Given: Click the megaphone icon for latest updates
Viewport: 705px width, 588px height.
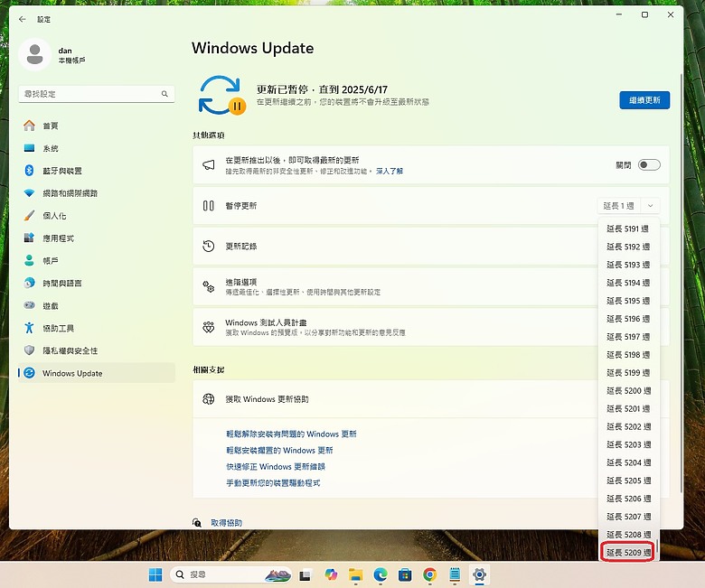Looking at the screenshot, I should [x=208, y=165].
